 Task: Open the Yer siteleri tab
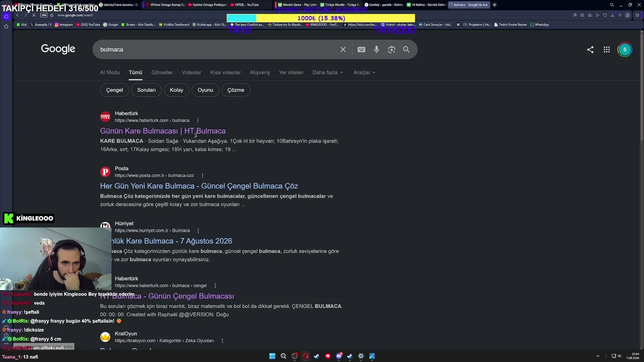291,72
